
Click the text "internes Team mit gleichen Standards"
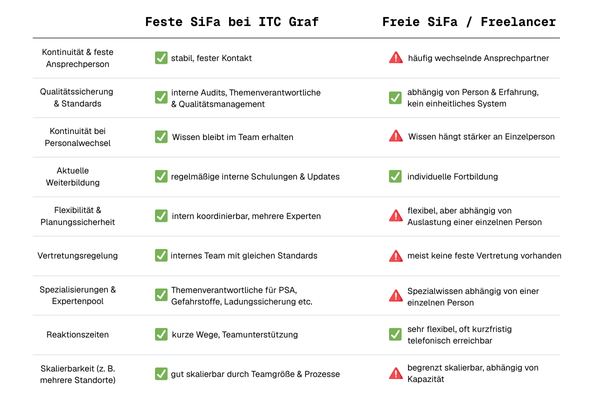241,255
